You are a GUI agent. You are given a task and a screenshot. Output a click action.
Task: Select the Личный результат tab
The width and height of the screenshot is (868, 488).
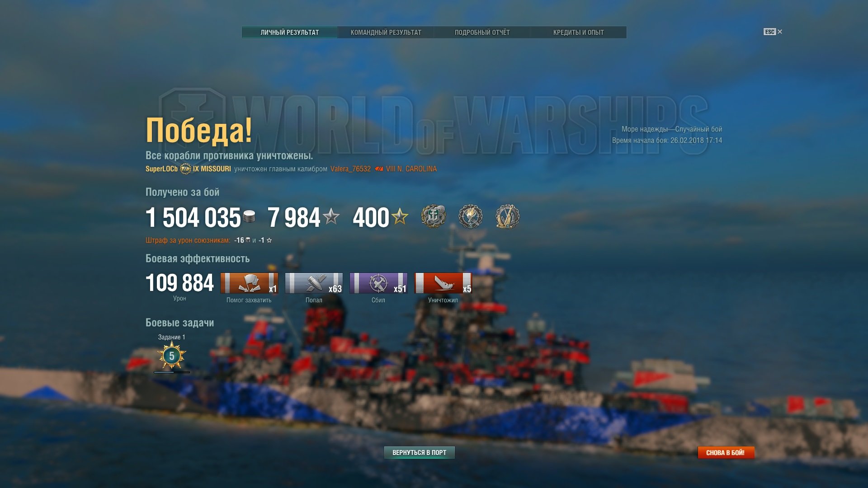pos(289,33)
